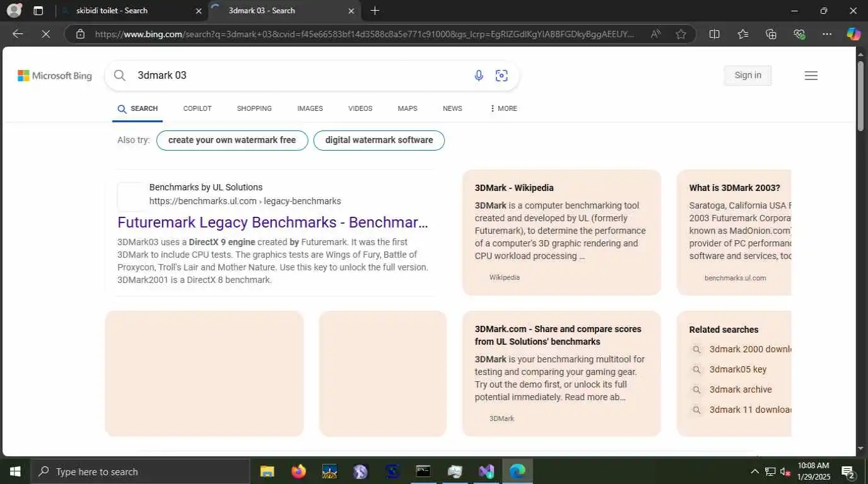Click scrollbar down arrow
Viewport: 868px width, 484px height.
[x=860, y=449]
